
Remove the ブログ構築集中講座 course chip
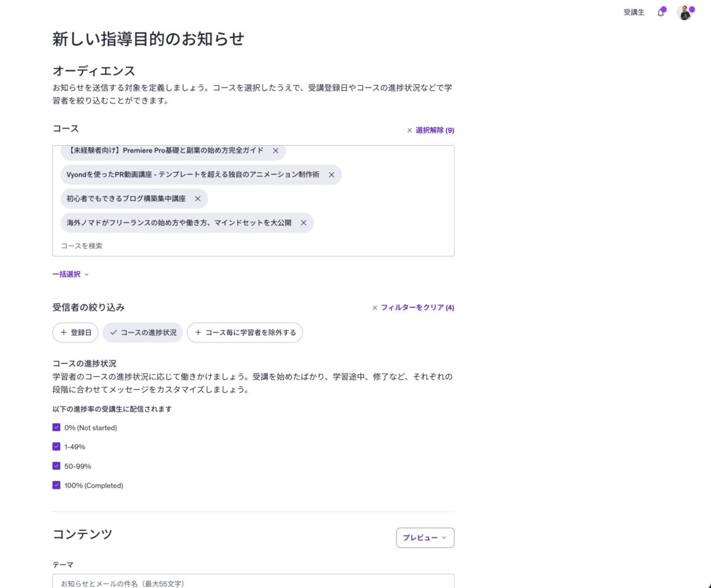pos(197,199)
